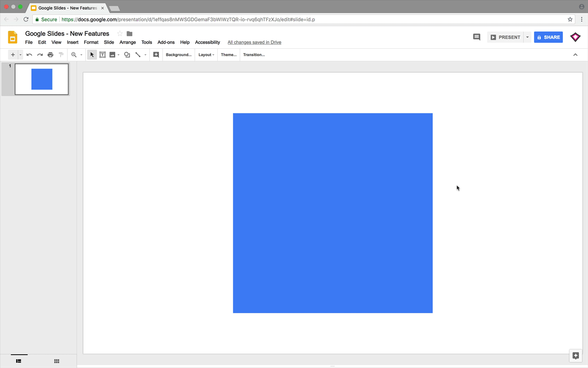
Task: Click the browser Back arrow
Action: [6, 19]
